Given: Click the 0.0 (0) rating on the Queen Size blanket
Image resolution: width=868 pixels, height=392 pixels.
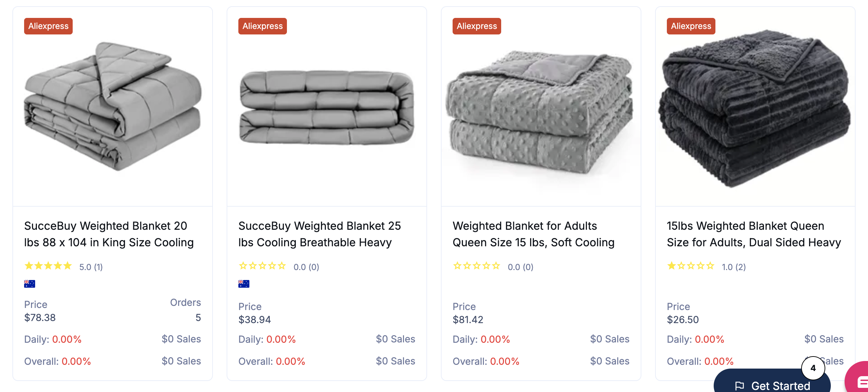Looking at the screenshot, I should [520, 266].
